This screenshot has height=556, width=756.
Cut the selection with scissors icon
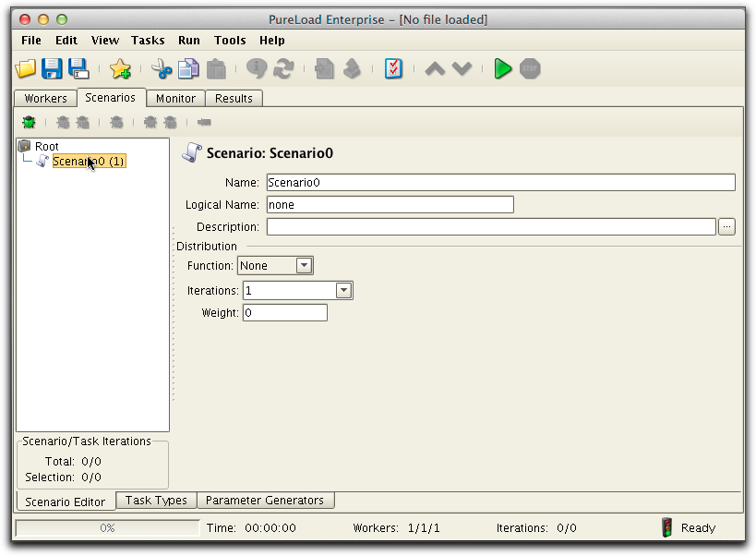pyautogui.click(x=161, y=68)
